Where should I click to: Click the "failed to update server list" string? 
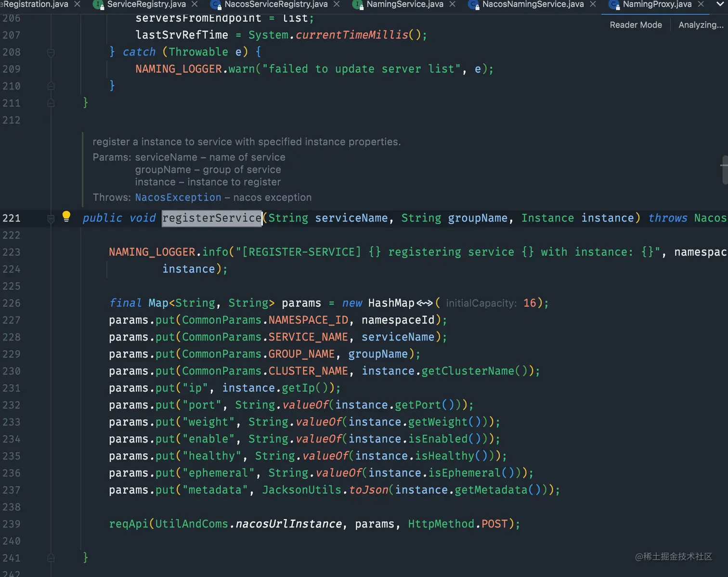361,69
